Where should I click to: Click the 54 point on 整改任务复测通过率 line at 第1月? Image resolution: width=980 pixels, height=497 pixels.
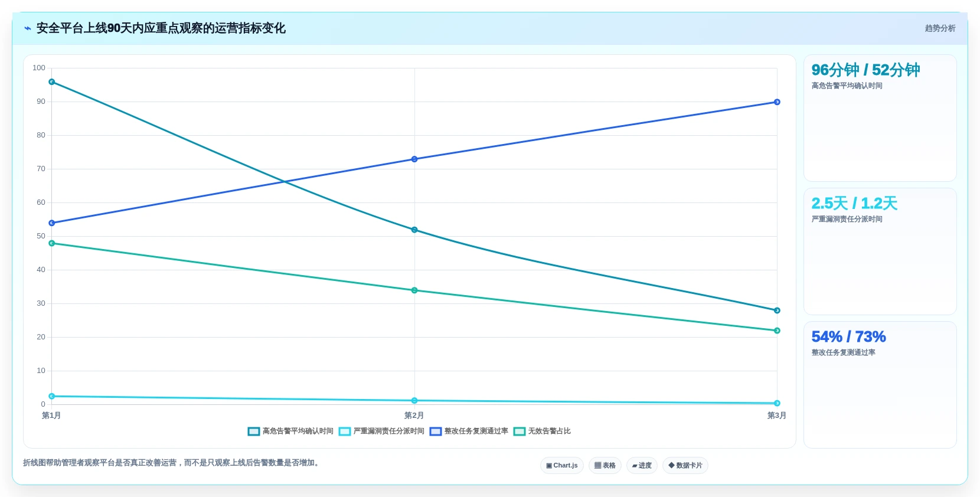(x=52, y=223)
